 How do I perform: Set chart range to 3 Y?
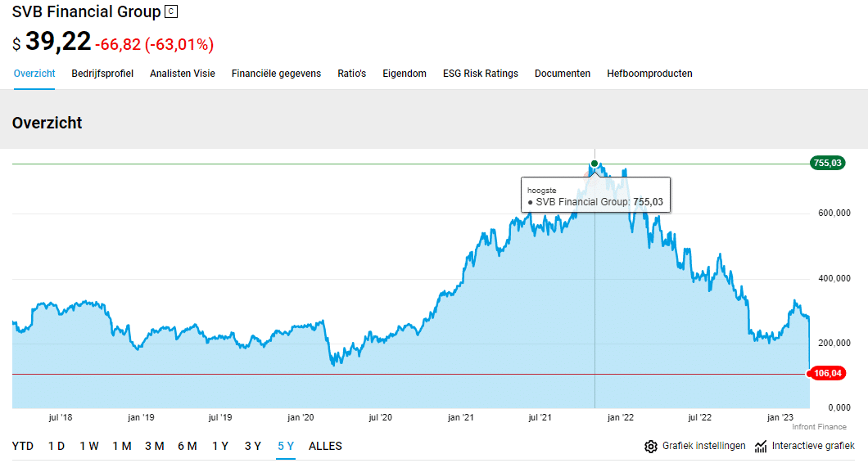pyautogui.click(x=253, y=446)
